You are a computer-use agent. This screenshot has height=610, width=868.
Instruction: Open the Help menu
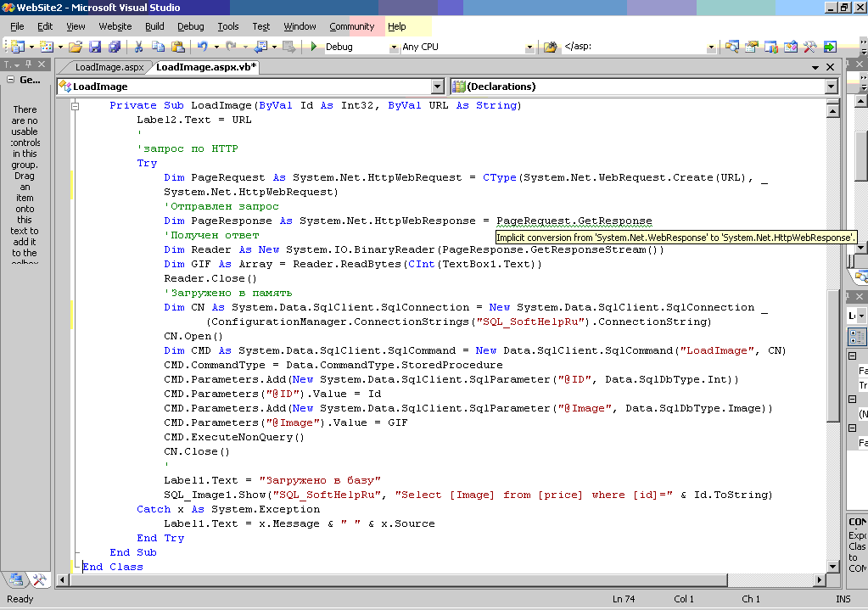[x=396, y=26]
